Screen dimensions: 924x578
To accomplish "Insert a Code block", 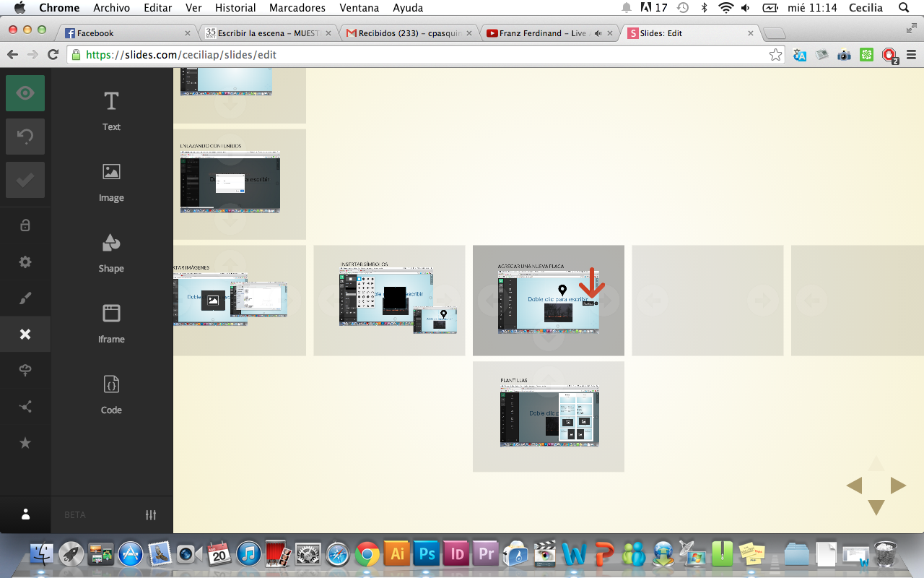I will tap(111, 394).
